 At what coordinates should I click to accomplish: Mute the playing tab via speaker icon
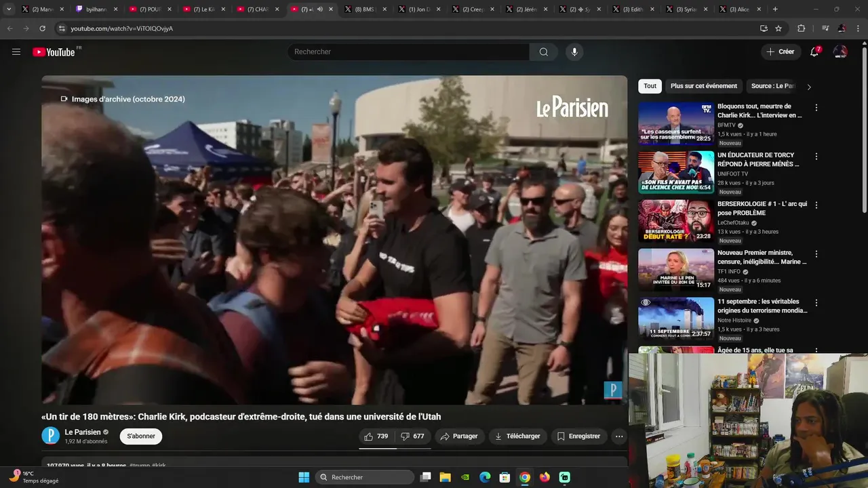point(319,9)
